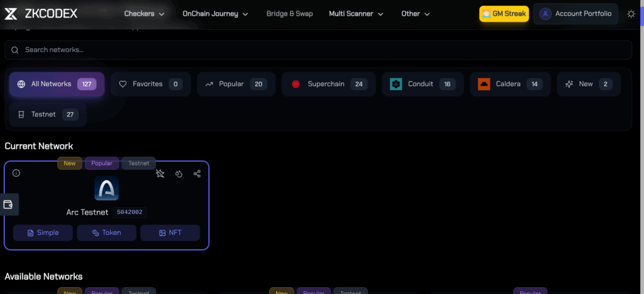Click the chain ID 5042002 badge
644x294 pixels.
(130, 213)
